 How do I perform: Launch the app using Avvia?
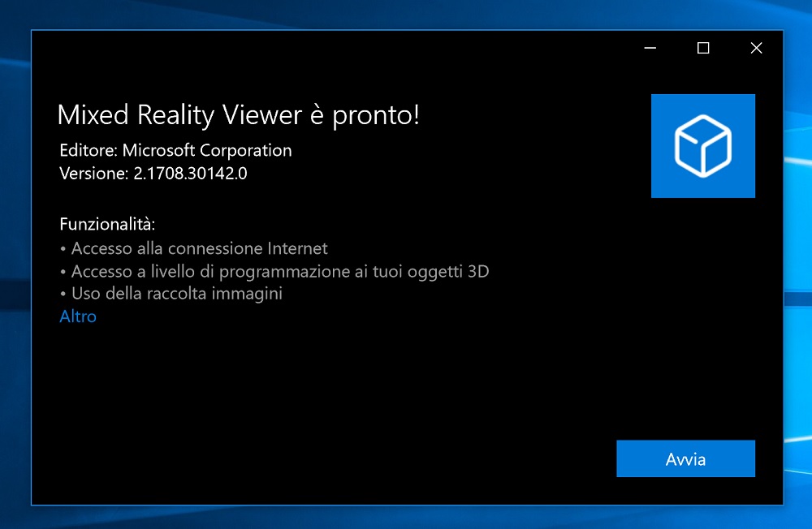click(x=685, y=458)
